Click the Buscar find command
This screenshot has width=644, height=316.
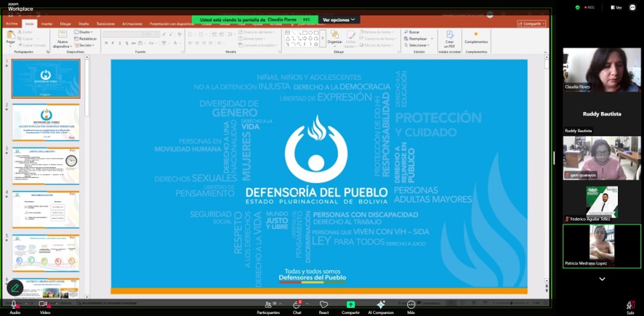(411, 32)
